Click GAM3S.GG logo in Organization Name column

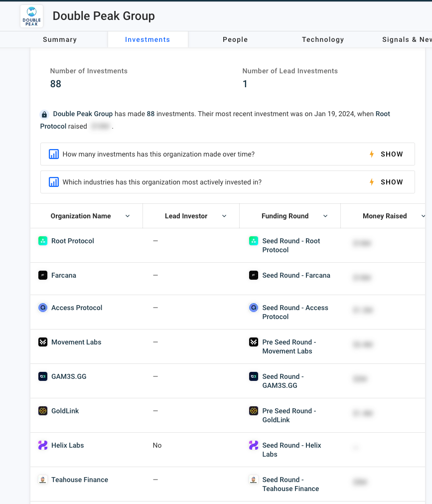pyautogui.click(x=43, y=376)
